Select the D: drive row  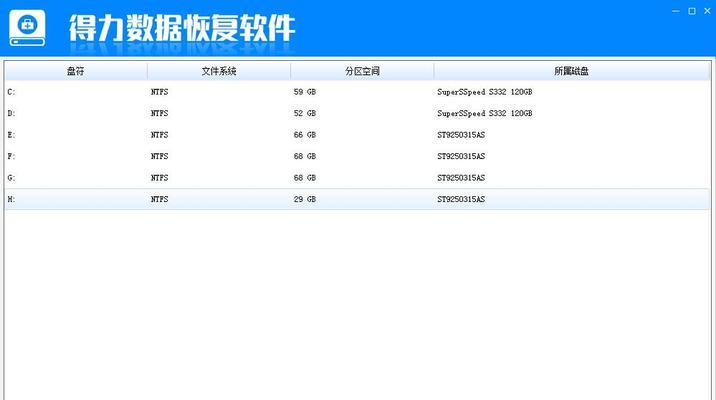[358, 113]
